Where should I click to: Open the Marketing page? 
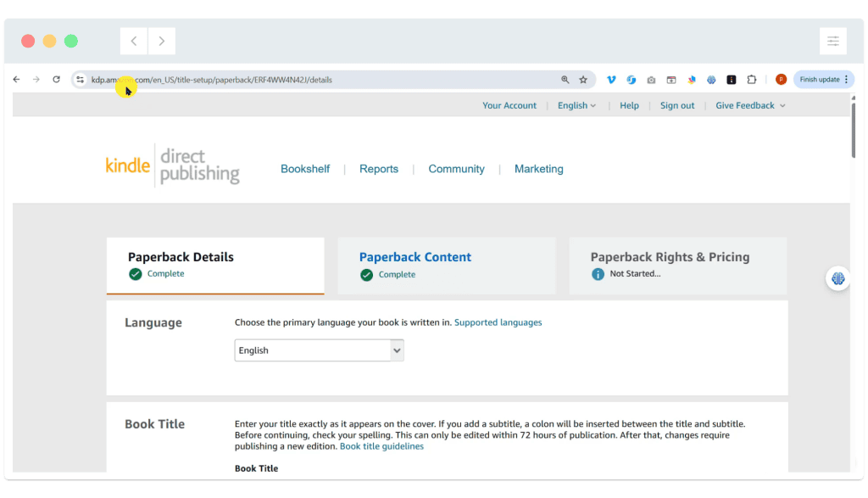(538, 169)
